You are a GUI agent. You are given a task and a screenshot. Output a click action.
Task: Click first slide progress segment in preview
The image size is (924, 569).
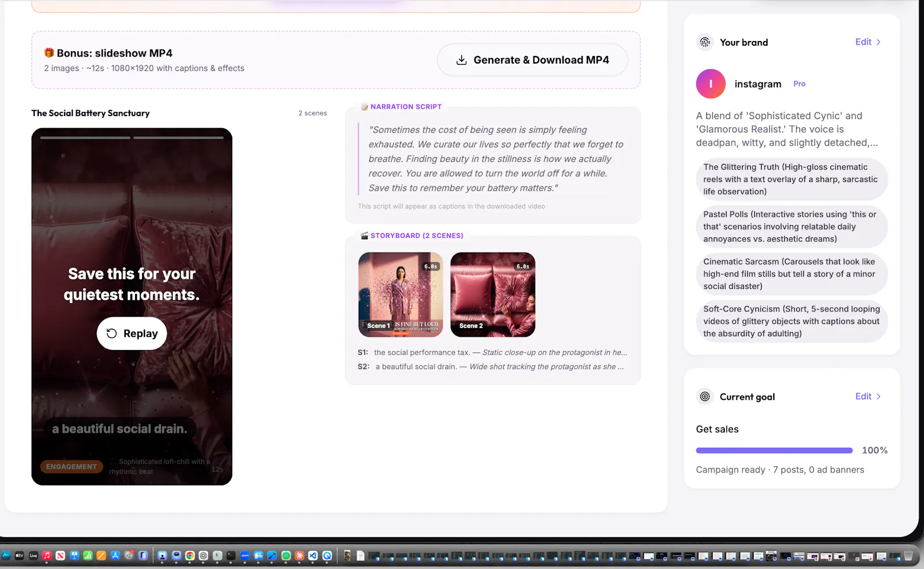coord(85,137)
